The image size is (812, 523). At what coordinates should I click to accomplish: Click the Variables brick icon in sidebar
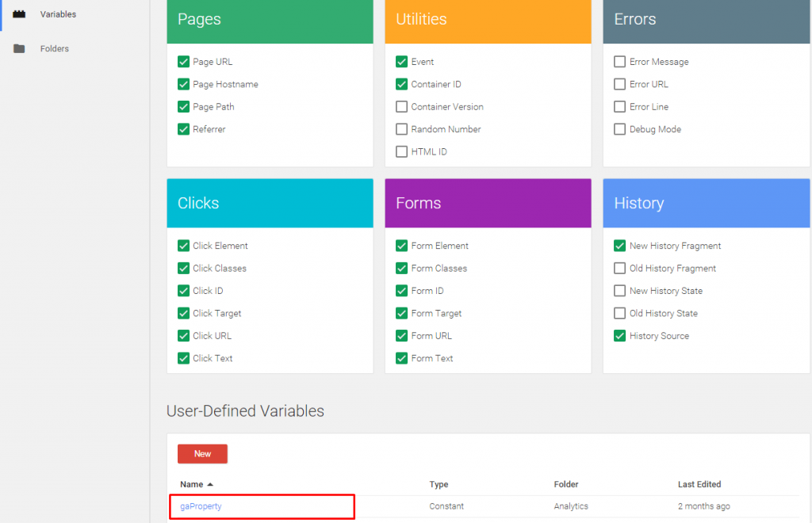pyautogui.click(x=19, y=14)
